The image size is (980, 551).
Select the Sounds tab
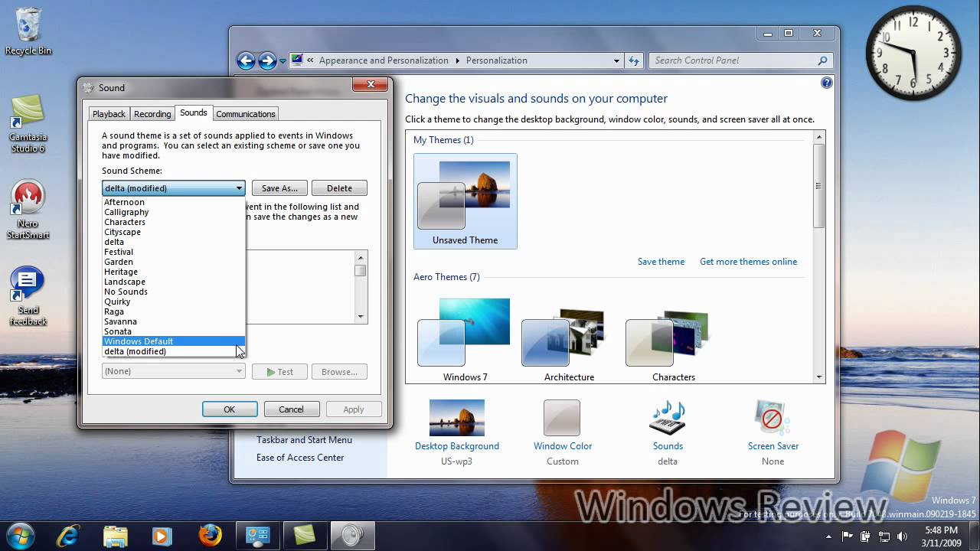194,112
